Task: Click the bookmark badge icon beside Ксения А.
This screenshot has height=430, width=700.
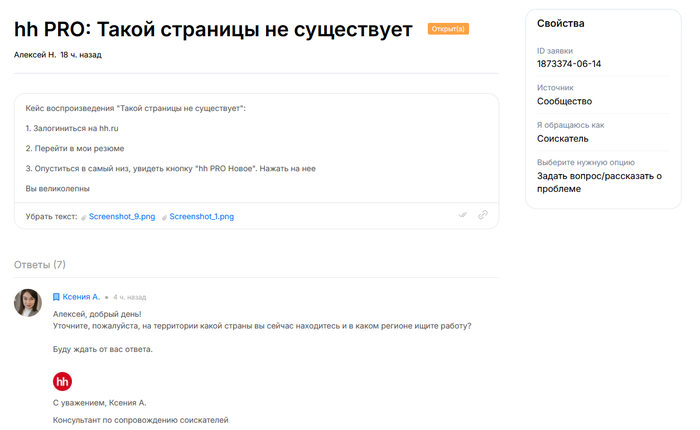Action: (x=56, y=297)
